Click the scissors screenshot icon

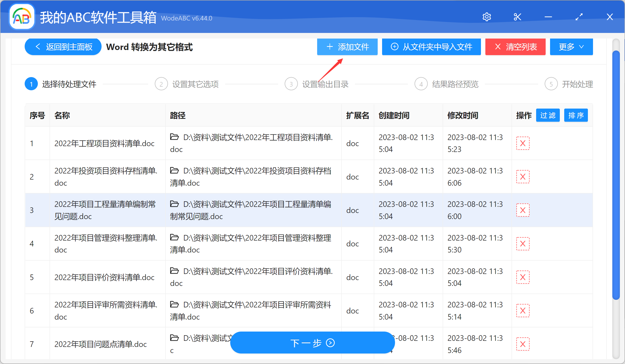517,17
